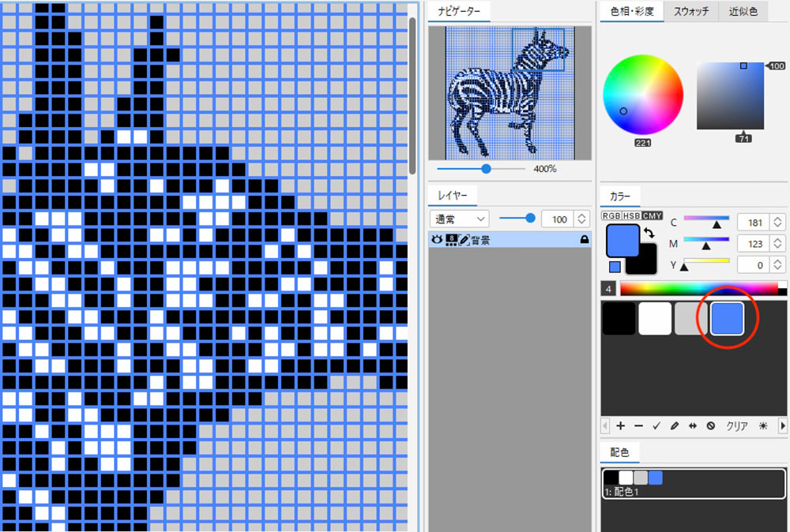Click the layer opacity stepper arrows

[581, 219]
